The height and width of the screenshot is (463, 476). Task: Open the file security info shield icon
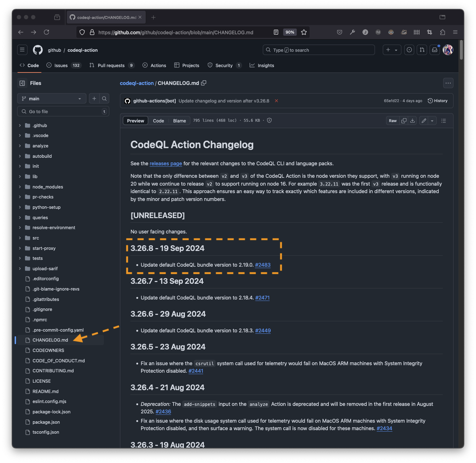[x=270, y=120]
